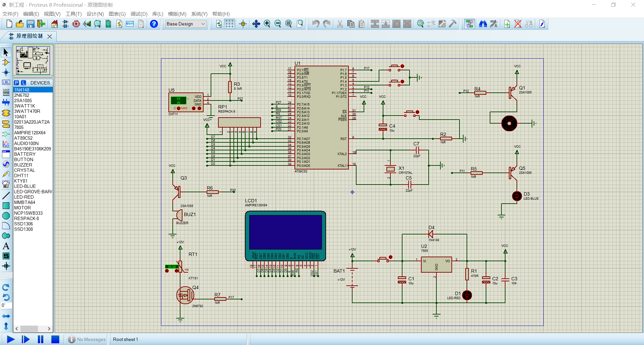
Task: Open project folder icon
Action: [x=20, y=24]
